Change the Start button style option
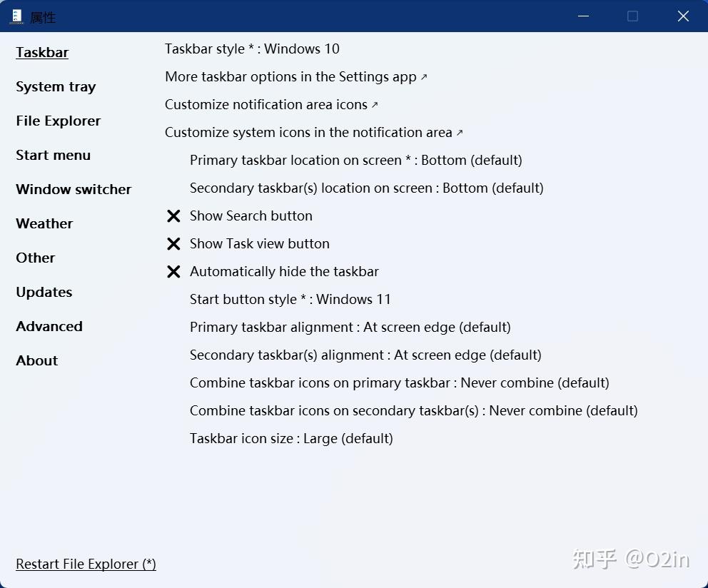 point(290,300)
